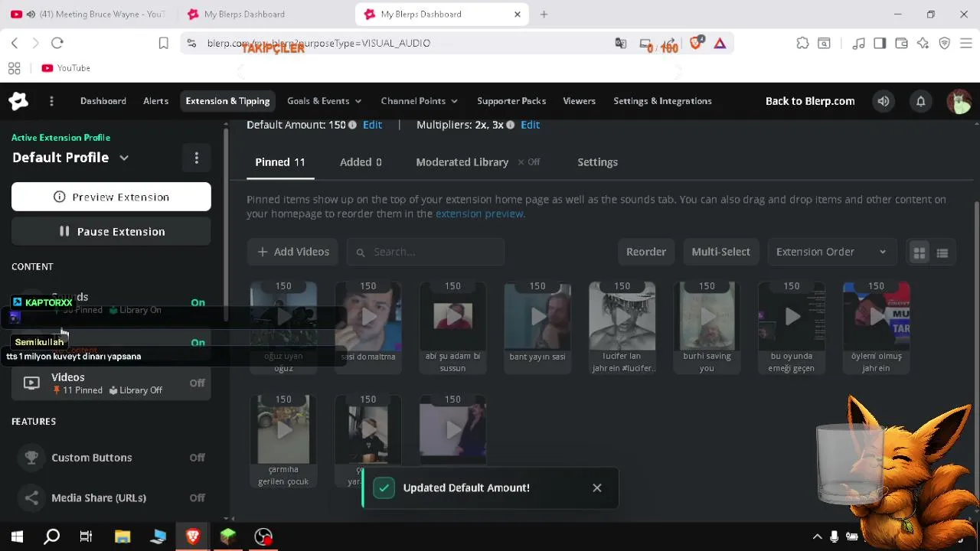Reload the page in the browser
Viewport: 980px width, 551px height.
click(x=57, y=43)
